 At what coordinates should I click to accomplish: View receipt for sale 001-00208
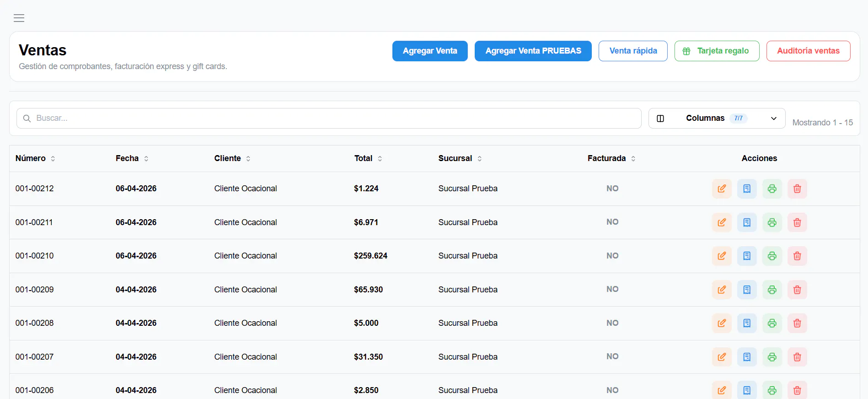[x=747, y=323]
